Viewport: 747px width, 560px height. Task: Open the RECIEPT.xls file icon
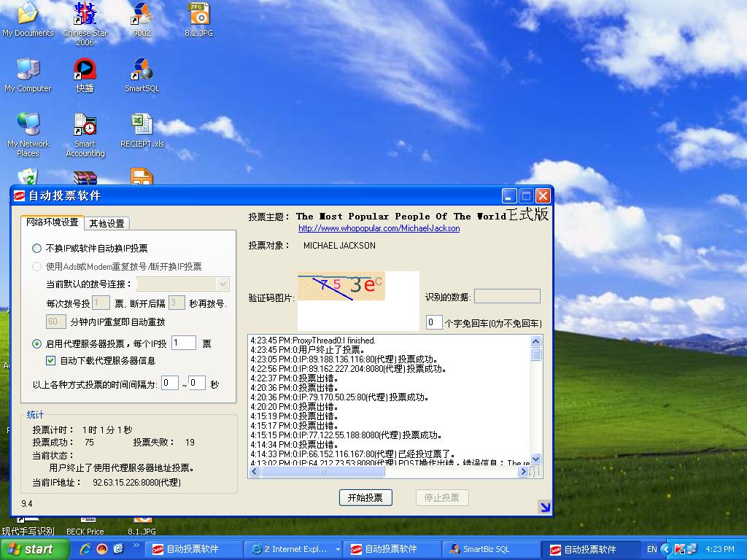[x=142, y=125]
